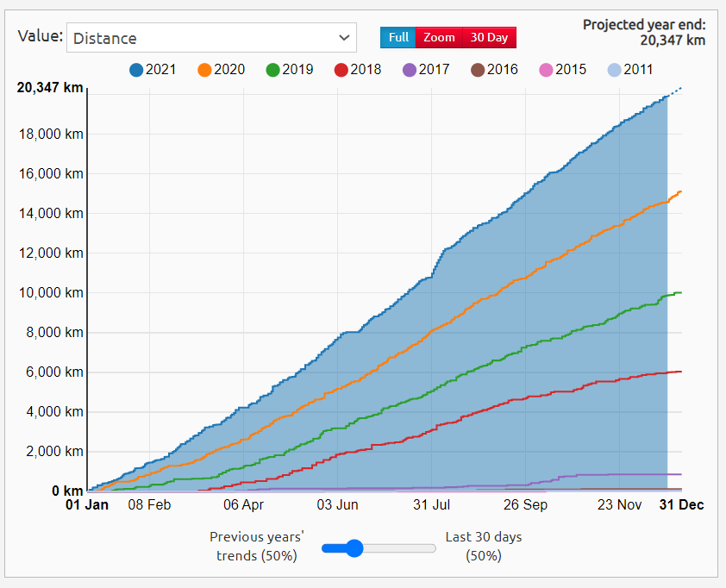Click the 2011 light blue legend dot
Image resolution: width=726 pixels, height=588 pixels.
click(614, 70)
